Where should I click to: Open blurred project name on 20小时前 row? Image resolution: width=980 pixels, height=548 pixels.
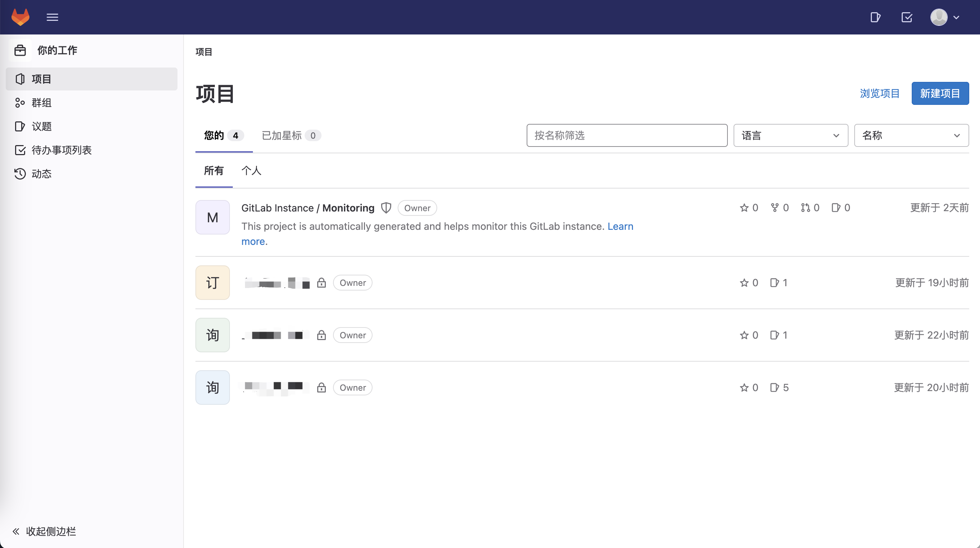point(276,388)
